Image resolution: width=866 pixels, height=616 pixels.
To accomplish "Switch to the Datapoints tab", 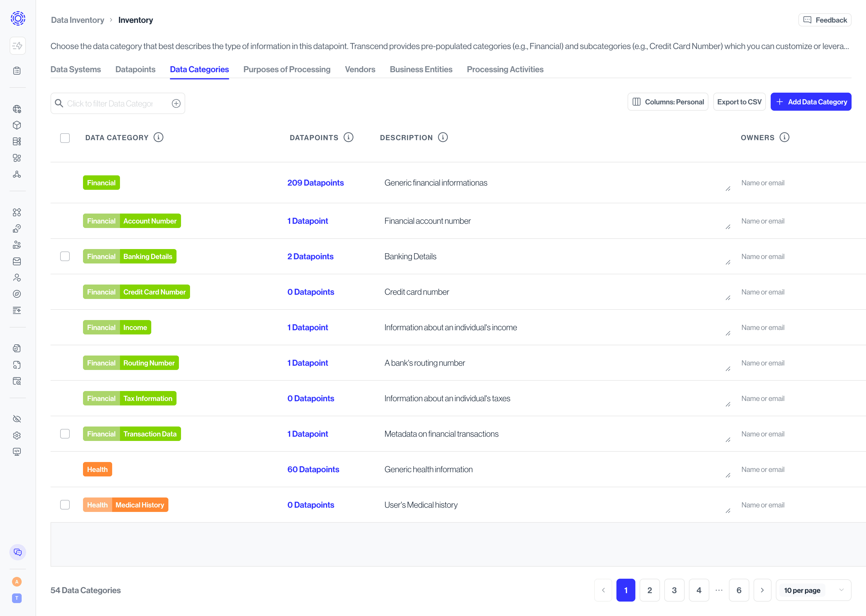I will 135,69.
